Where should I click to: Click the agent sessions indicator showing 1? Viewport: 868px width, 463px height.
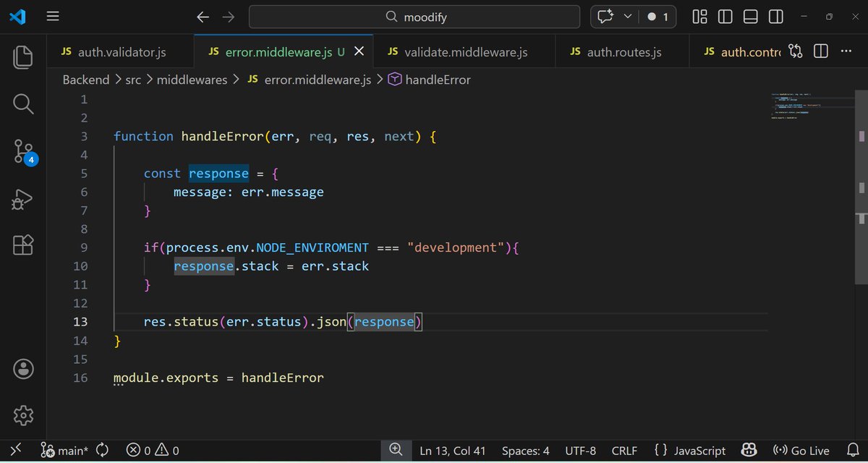(658, 17)
